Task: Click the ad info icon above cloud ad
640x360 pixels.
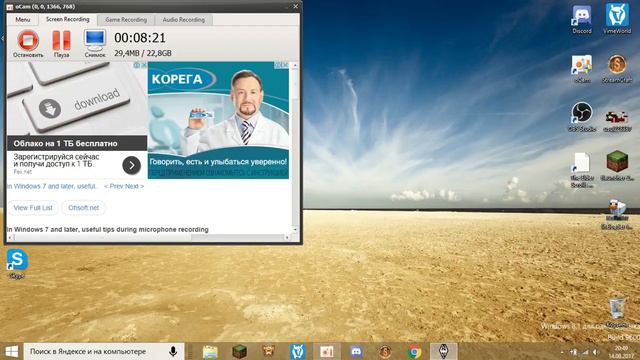Action: tap(137, 65)
